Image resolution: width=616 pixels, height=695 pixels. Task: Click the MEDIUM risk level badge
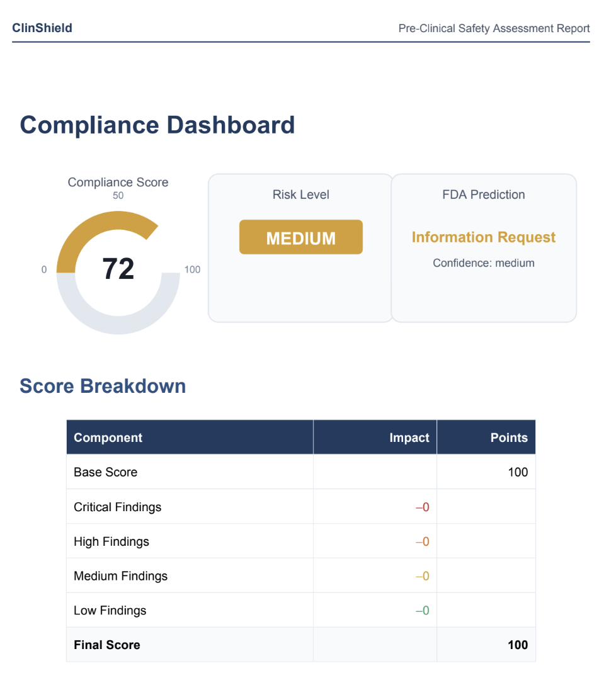pos(300,237)
